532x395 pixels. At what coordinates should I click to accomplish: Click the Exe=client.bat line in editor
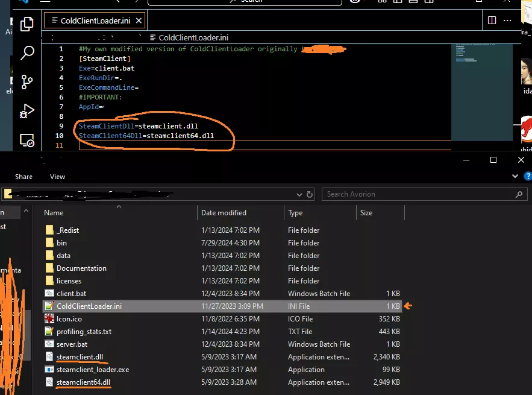(107, 68)
